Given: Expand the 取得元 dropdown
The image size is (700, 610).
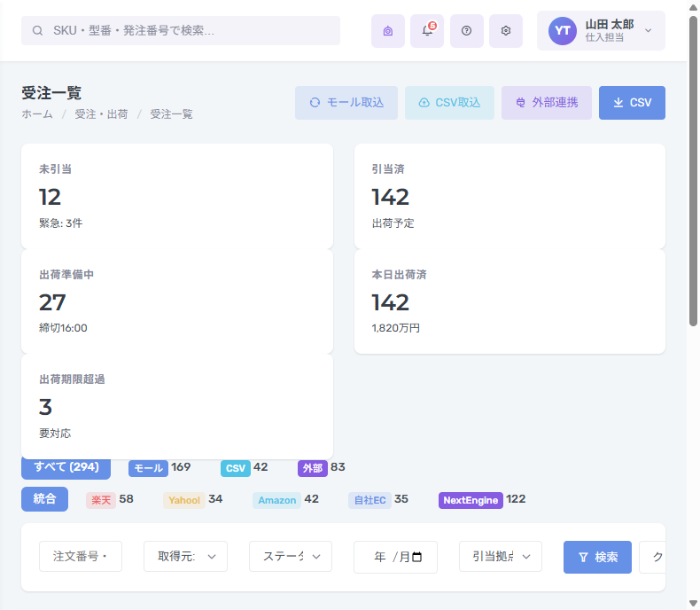Looking at the screenshot, I should tap(185, 557).
